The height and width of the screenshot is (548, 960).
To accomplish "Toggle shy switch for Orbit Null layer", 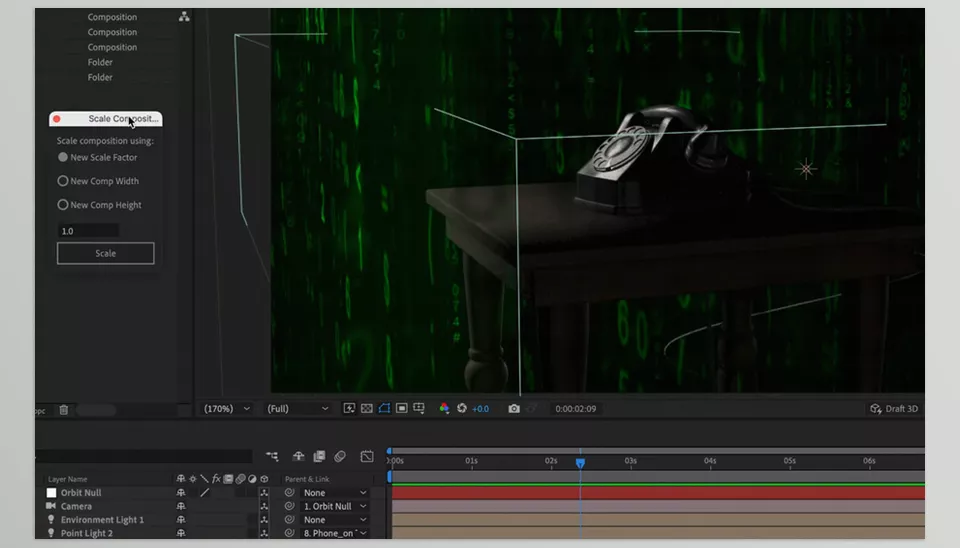I will [x=181, y=493].
